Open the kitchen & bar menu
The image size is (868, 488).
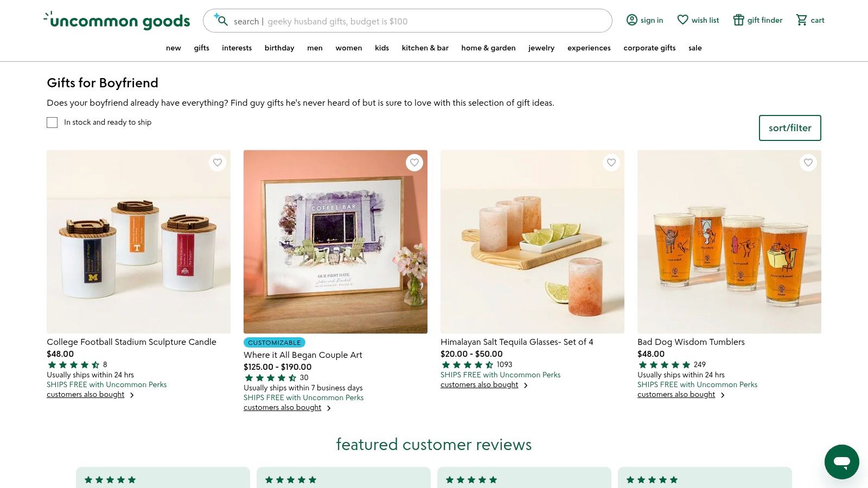click(425, 48)
